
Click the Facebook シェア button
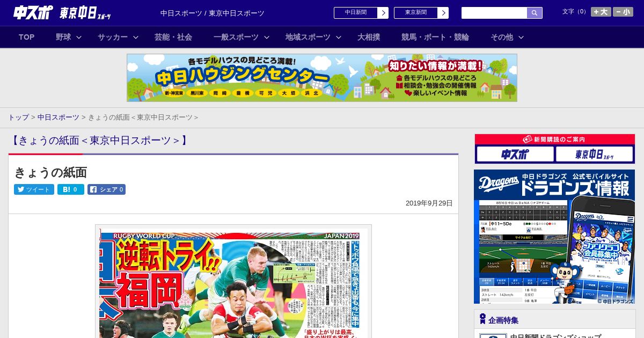pos(106,189)
